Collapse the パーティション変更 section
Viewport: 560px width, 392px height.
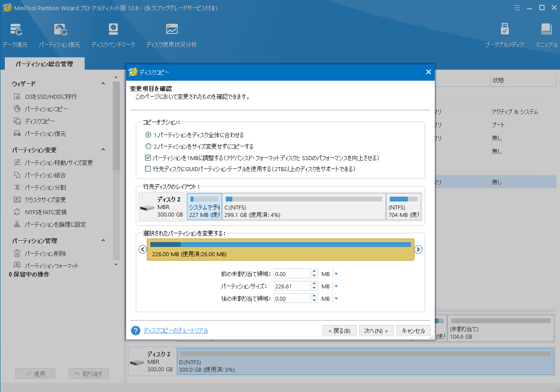pos(103,150)
